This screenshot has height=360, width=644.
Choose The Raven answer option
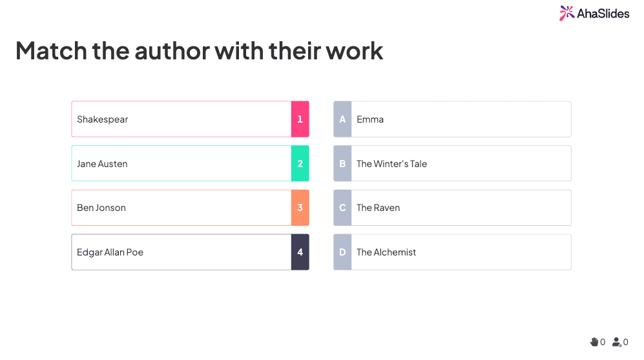point(452,208)
